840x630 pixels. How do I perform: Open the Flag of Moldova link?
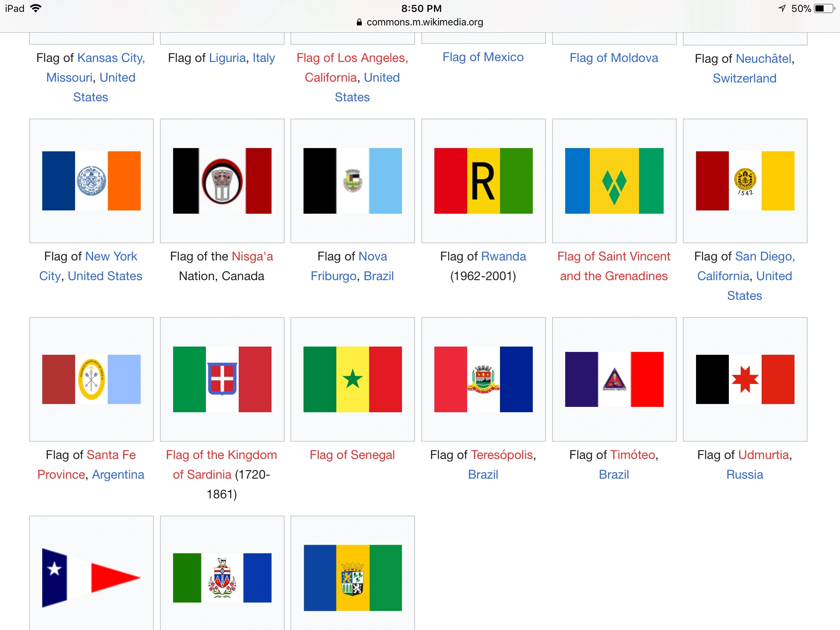[x=614, y=58]
